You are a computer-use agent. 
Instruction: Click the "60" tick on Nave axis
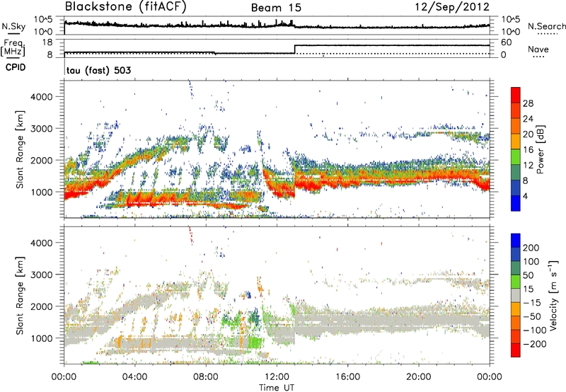click(x=507, y=42)
